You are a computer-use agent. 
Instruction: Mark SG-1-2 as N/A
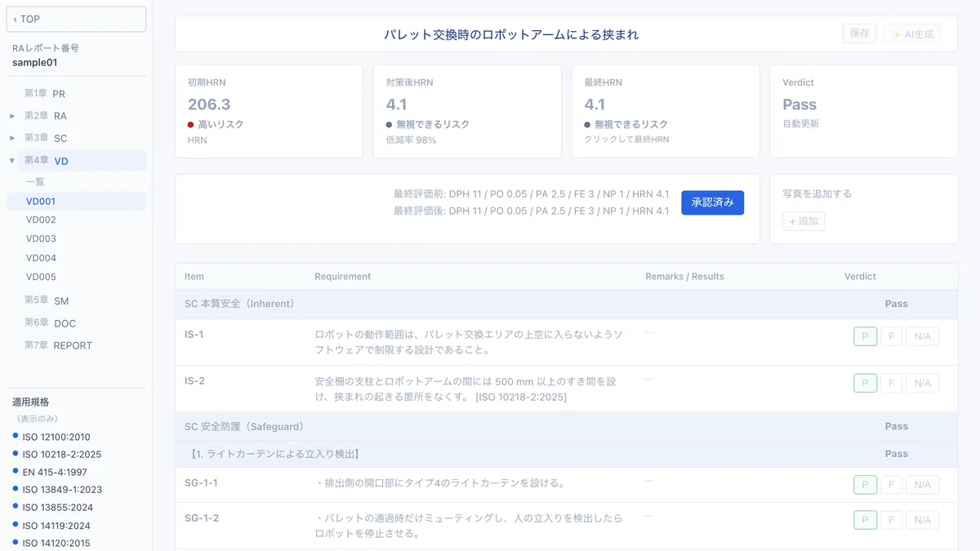(922, 520)
